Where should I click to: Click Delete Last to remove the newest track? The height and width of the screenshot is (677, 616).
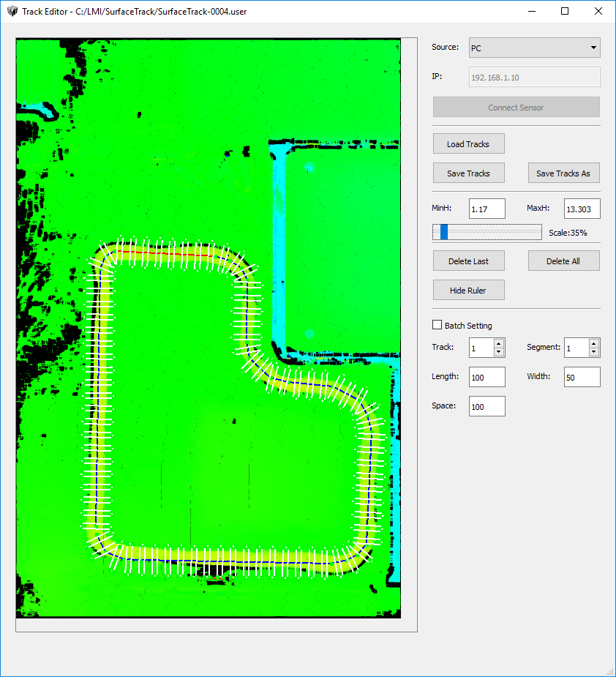468,261
